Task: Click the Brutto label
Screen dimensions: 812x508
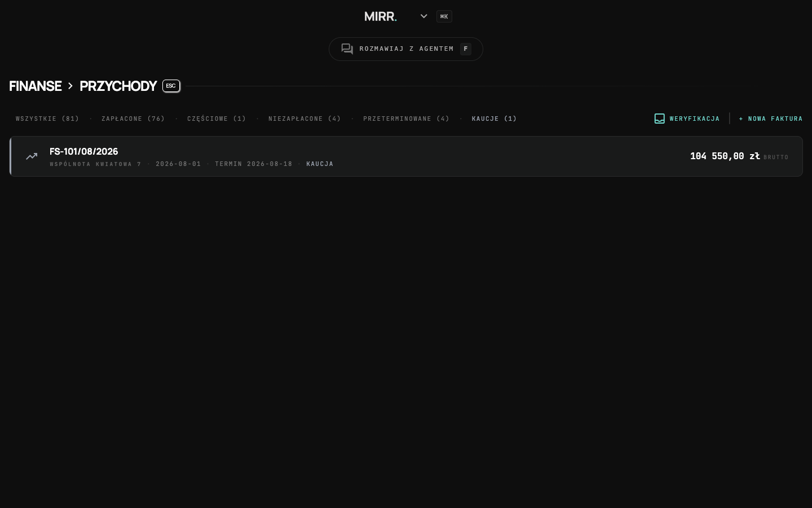Action: pos(776,157)
